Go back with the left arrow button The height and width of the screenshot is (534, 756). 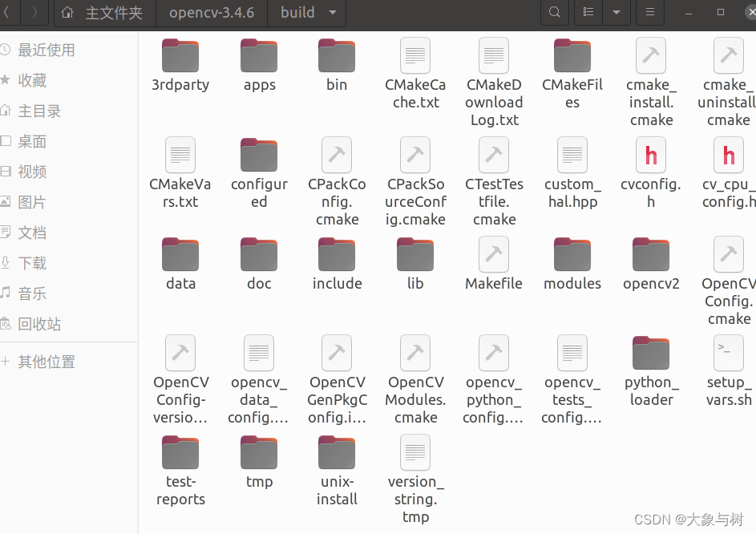pyautogui.click(x=9, y=13)
